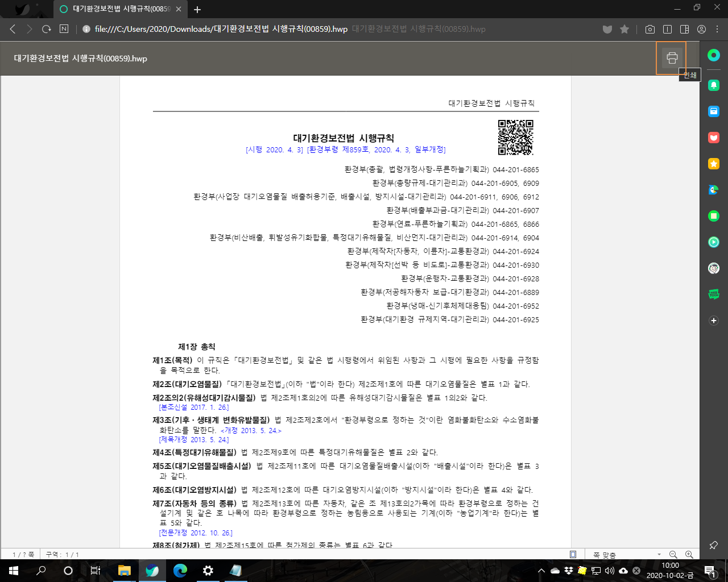Click the Whale pocket save icon in toolbar

(x=607, y=29)
